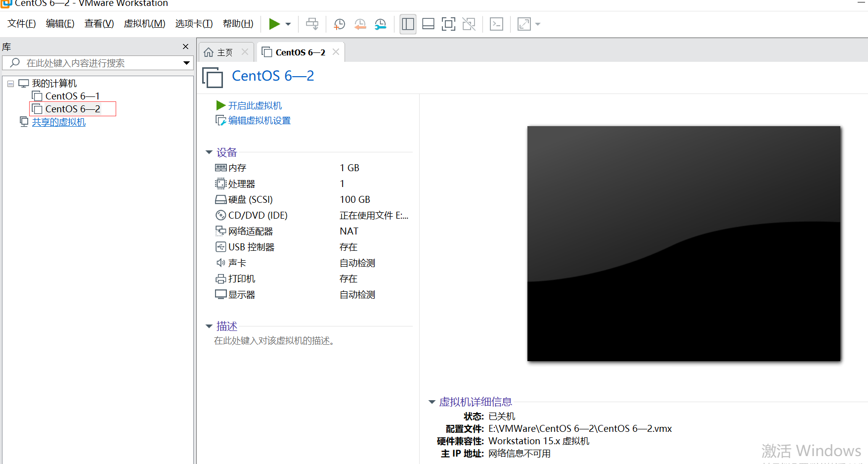
Task: Collapse the 描述 section
Action: click(209, 326)
